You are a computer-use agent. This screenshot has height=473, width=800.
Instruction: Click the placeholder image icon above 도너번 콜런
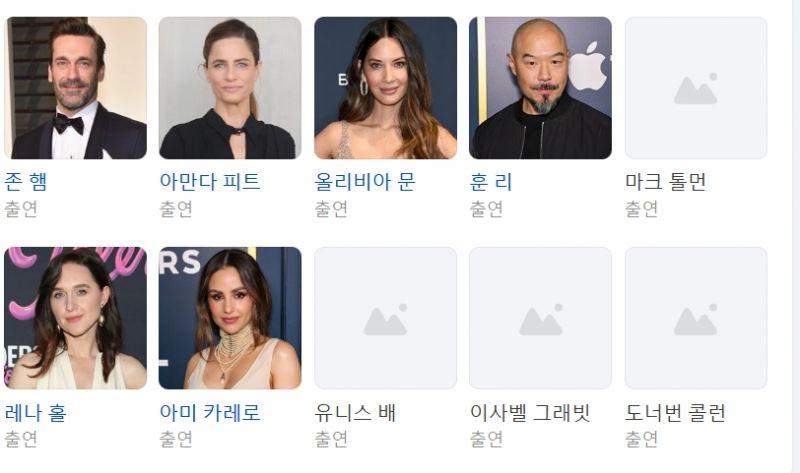(x=696, y=318)
